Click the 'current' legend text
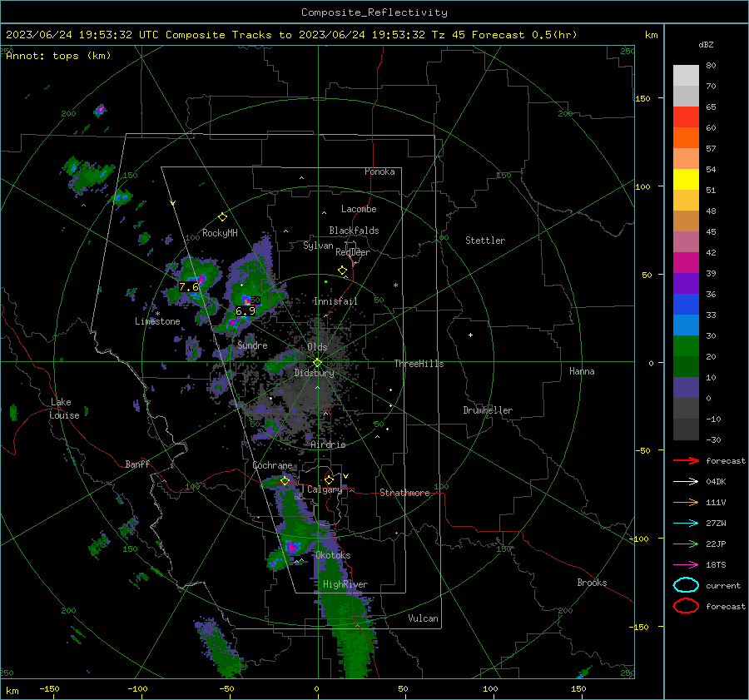Viewport: 749px width, 700px height. pyautogui.click(x=723, y=585)
